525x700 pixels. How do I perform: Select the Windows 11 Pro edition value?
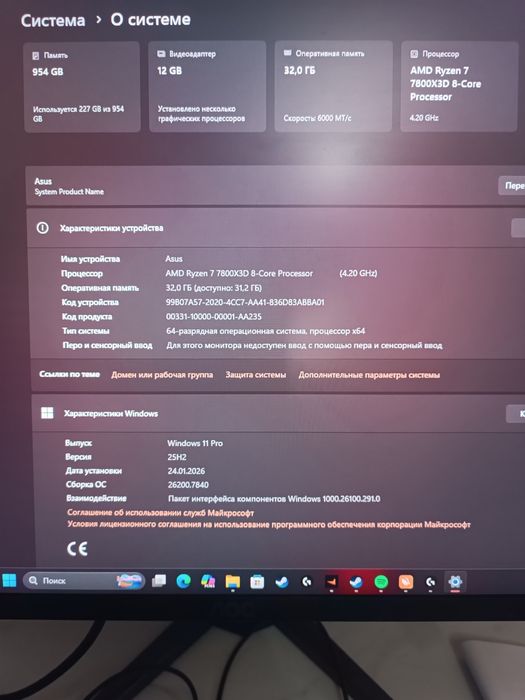click(x=195, y=443)
